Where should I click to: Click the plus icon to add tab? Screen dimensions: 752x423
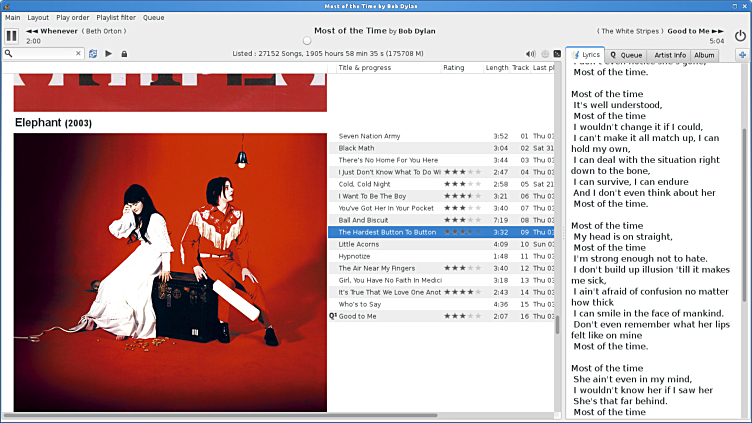click(x=741, y=54)
